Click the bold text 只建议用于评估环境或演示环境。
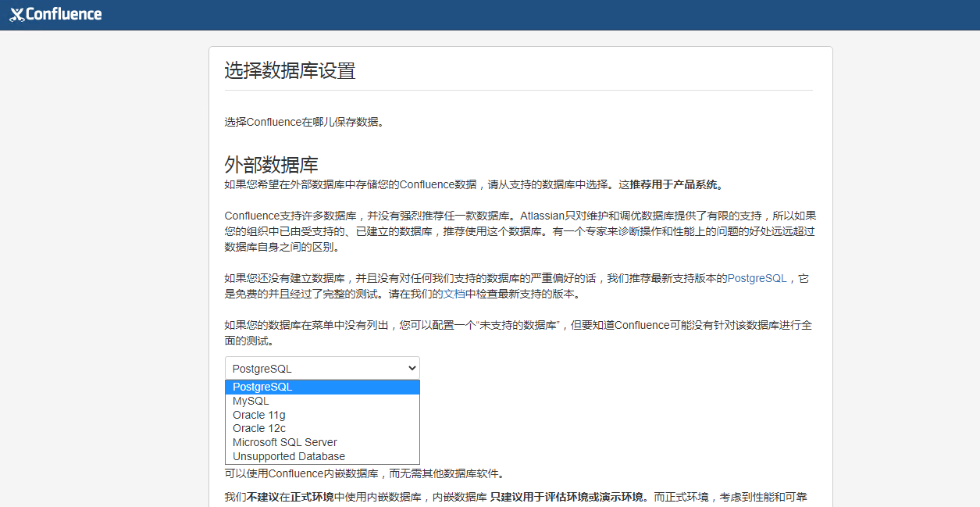Viewport: 980px width, 507px height. pos(570,497)
